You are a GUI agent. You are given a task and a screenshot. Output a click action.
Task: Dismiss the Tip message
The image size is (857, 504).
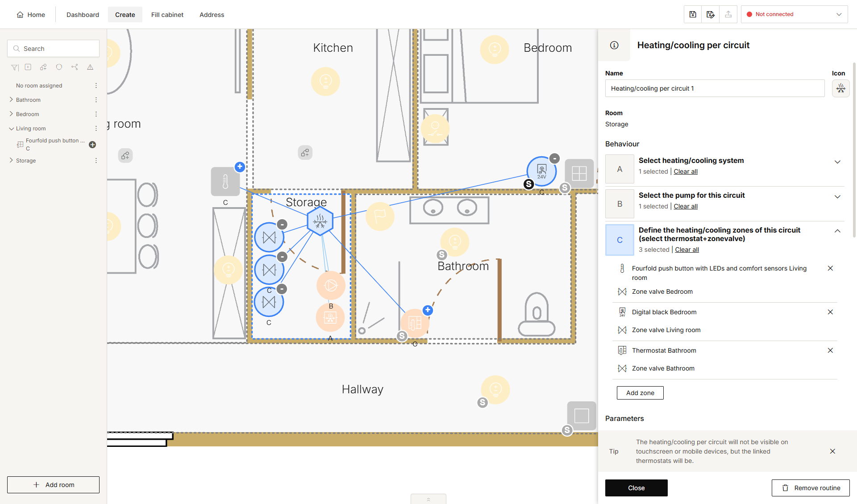[x=832, y=451]
